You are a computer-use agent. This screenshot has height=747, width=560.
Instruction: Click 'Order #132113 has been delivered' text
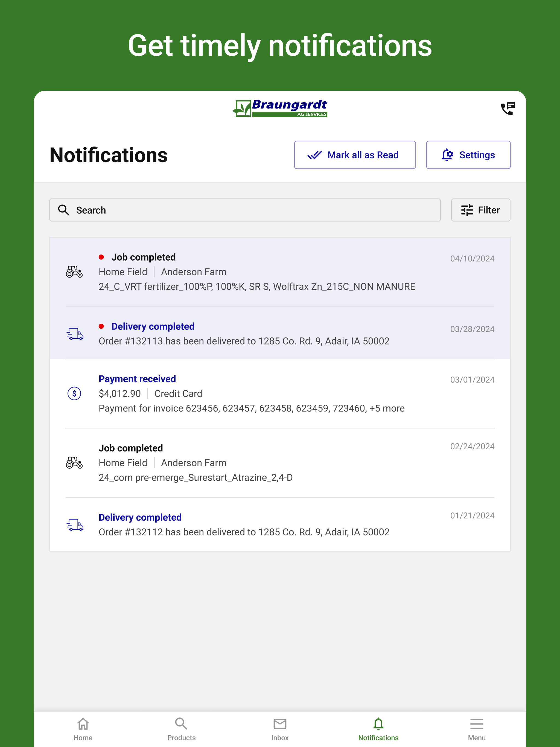click(244, 341)
